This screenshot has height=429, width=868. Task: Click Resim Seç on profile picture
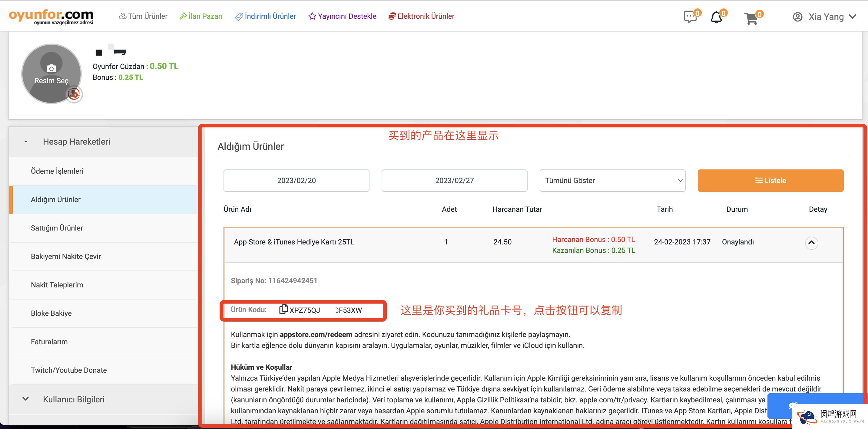tap(51, 81)
